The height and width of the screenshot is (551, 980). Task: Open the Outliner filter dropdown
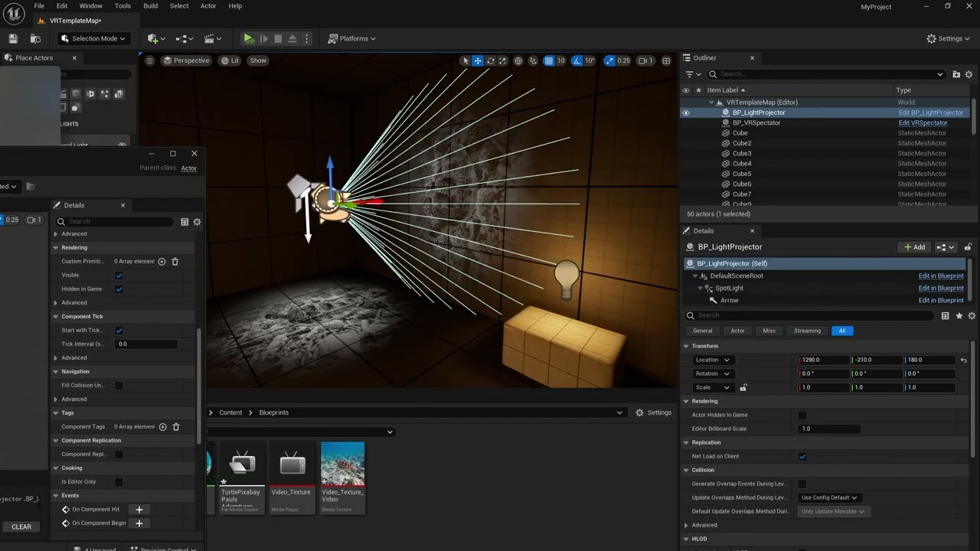693,74
